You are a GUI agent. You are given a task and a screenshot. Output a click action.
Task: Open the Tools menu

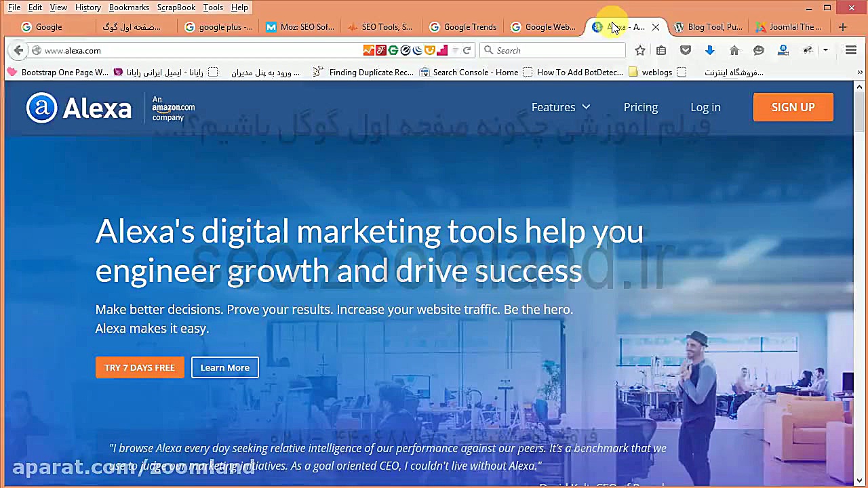[213, 7]
